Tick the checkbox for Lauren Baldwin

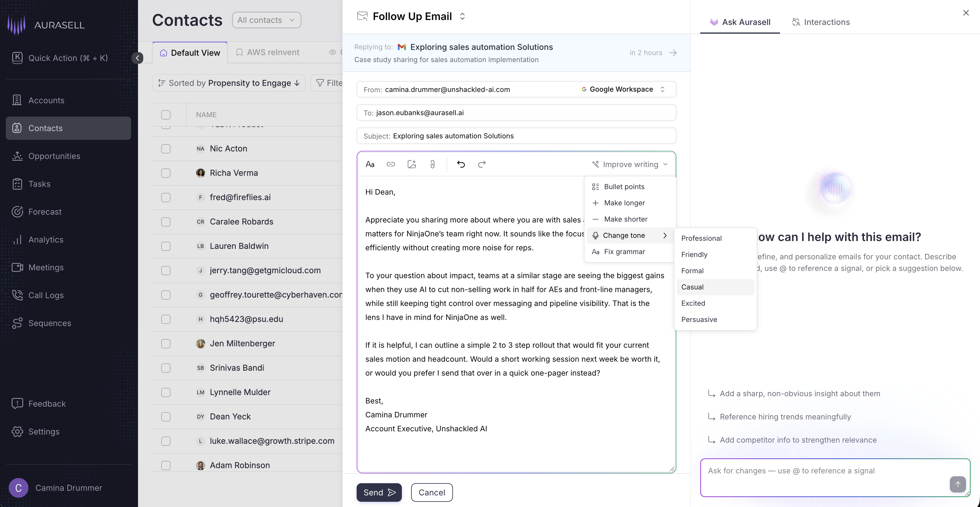click(166, 246)
